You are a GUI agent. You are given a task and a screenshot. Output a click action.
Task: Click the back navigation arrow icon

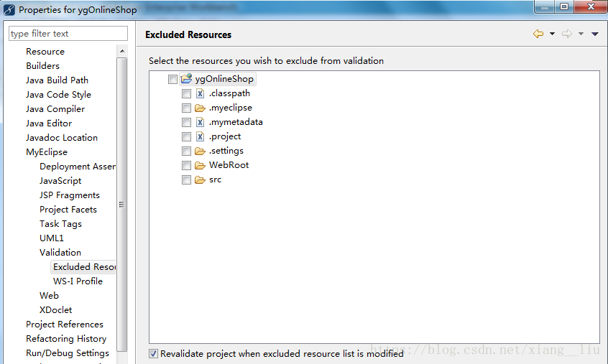pos(538,34)
